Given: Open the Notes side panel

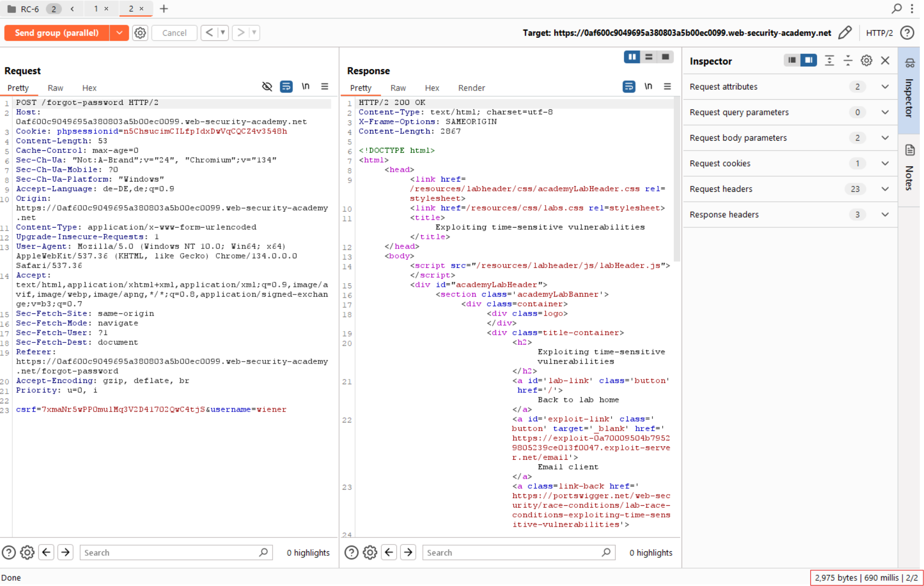Looking at the screenshot, I should pyautogui.click(x=910, y=169).
